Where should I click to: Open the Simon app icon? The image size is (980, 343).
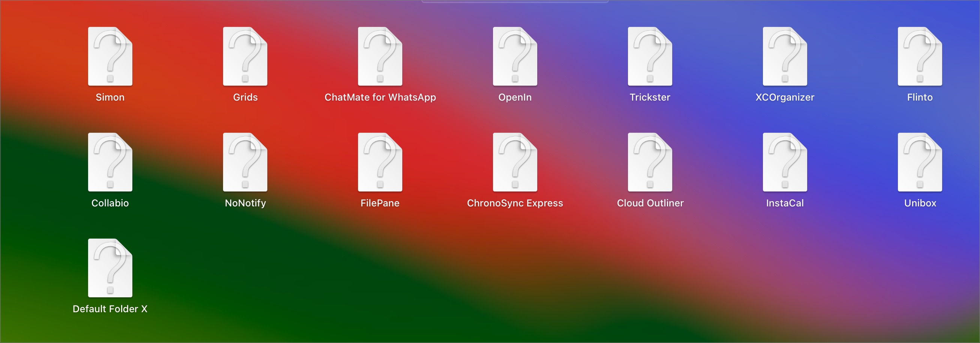(x=110, y=56)
